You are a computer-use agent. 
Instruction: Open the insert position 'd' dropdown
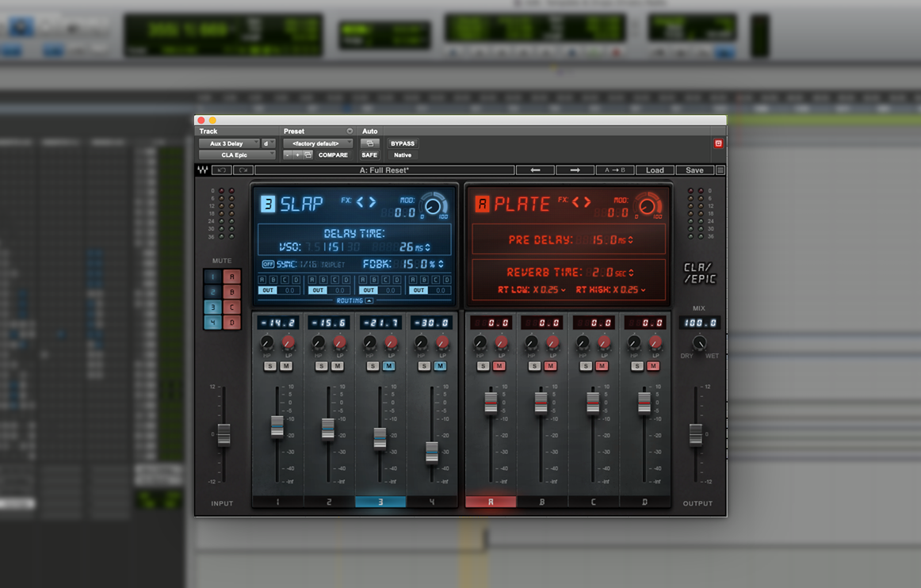pyautogui.click(x=269, y=143)
